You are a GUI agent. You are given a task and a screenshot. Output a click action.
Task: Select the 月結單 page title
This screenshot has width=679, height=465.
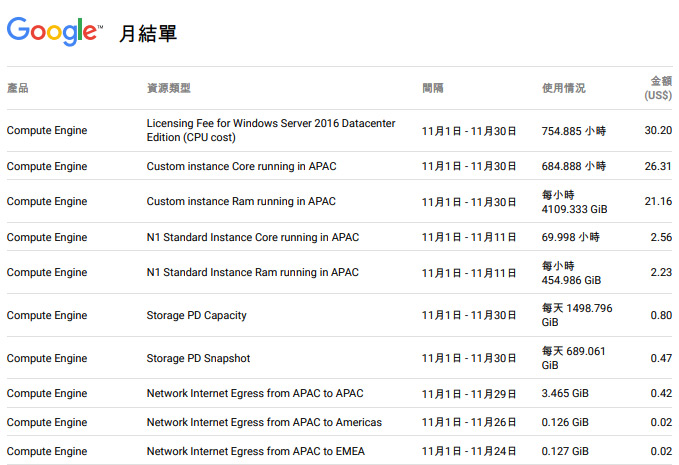point(148,33)
